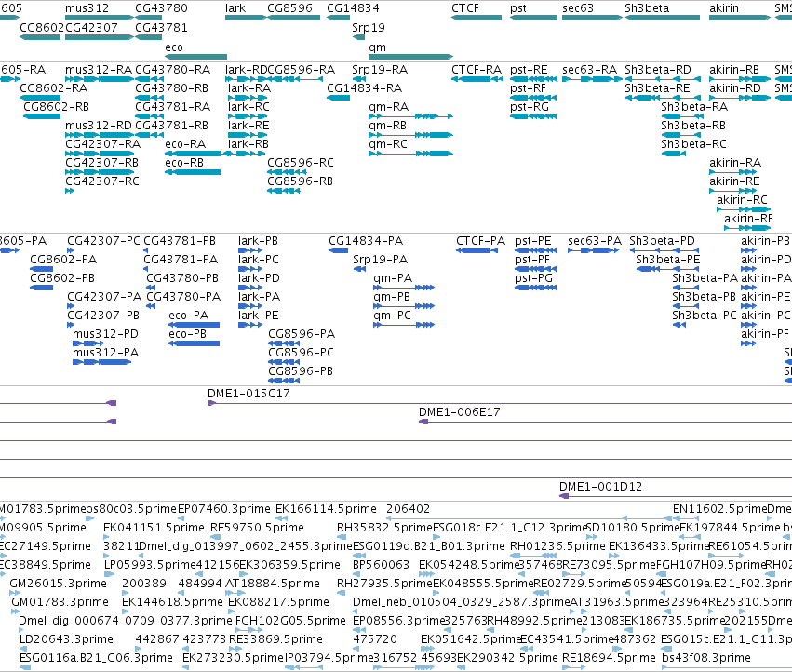Click transcript lark-RE
The image size is (792, 672).
point(248,135)
